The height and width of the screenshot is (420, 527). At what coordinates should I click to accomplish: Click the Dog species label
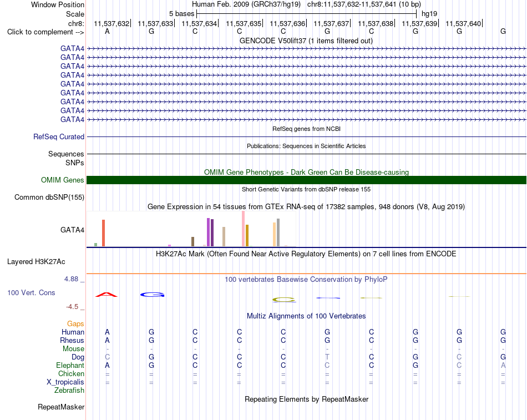(78, 357)
